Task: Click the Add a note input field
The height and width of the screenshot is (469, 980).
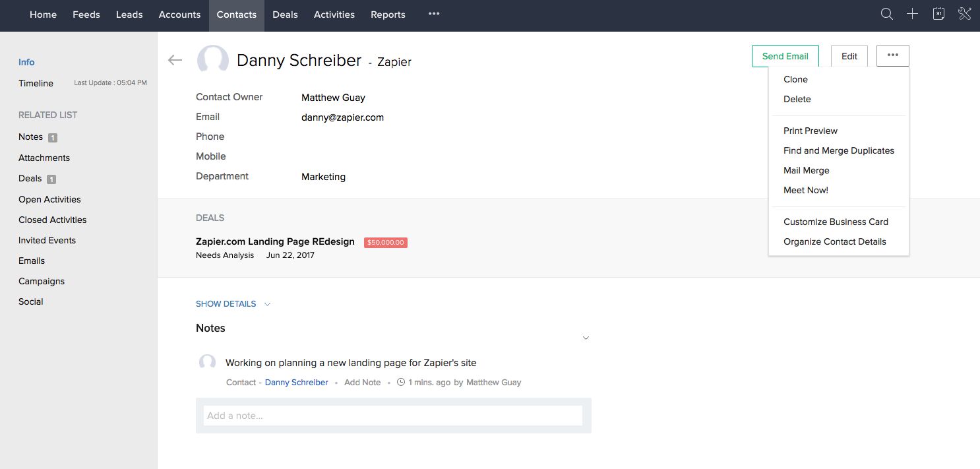Action: click(x=393, y=416)
